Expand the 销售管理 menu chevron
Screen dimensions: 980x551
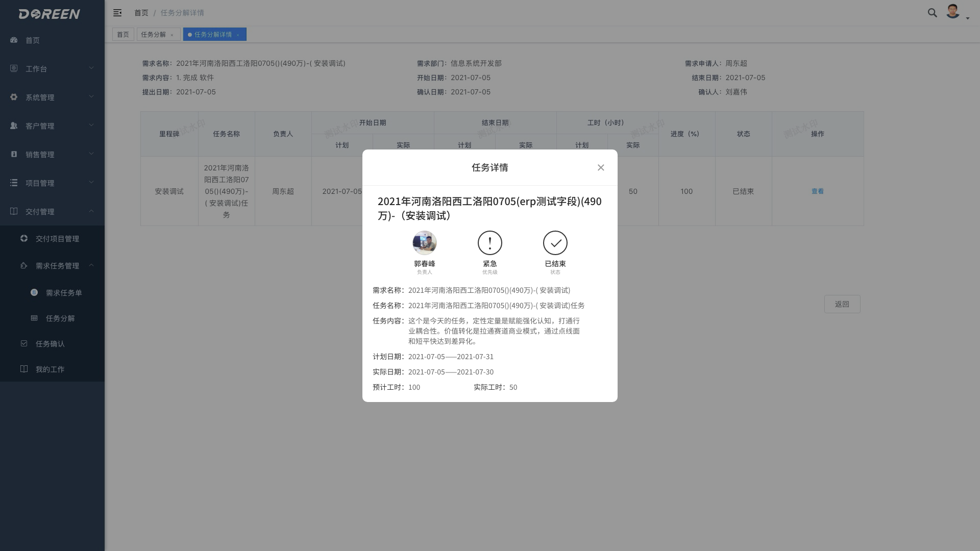coord(91,154)
